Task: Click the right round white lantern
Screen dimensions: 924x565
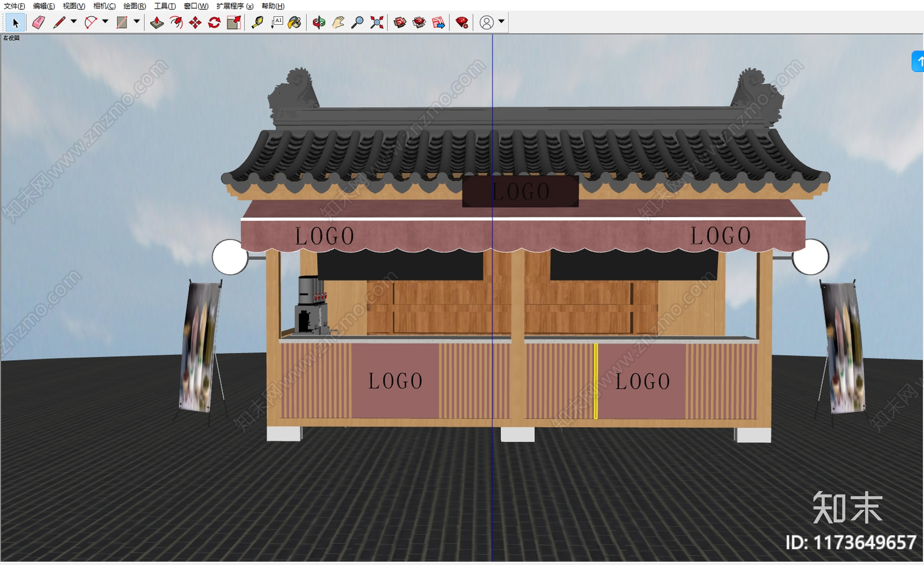Action: tap(810, 257)
